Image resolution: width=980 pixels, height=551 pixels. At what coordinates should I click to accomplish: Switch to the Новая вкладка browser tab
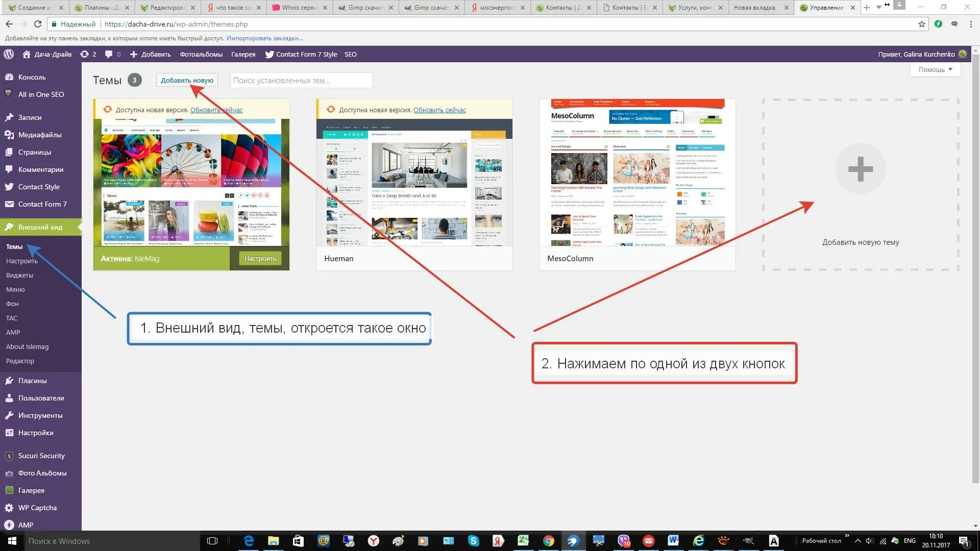click(754, 8)
